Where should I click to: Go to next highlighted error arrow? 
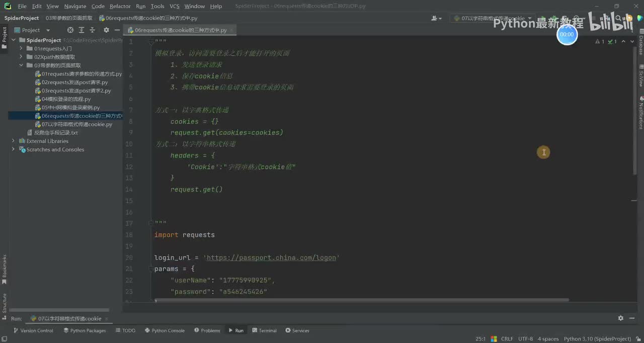tap(632, 42)
